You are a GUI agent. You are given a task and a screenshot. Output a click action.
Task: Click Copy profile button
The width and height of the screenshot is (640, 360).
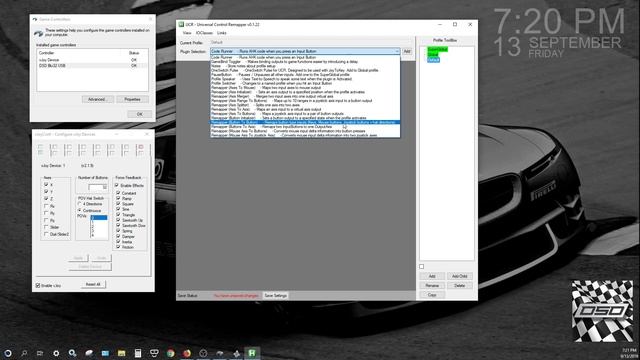click(432, 295)
